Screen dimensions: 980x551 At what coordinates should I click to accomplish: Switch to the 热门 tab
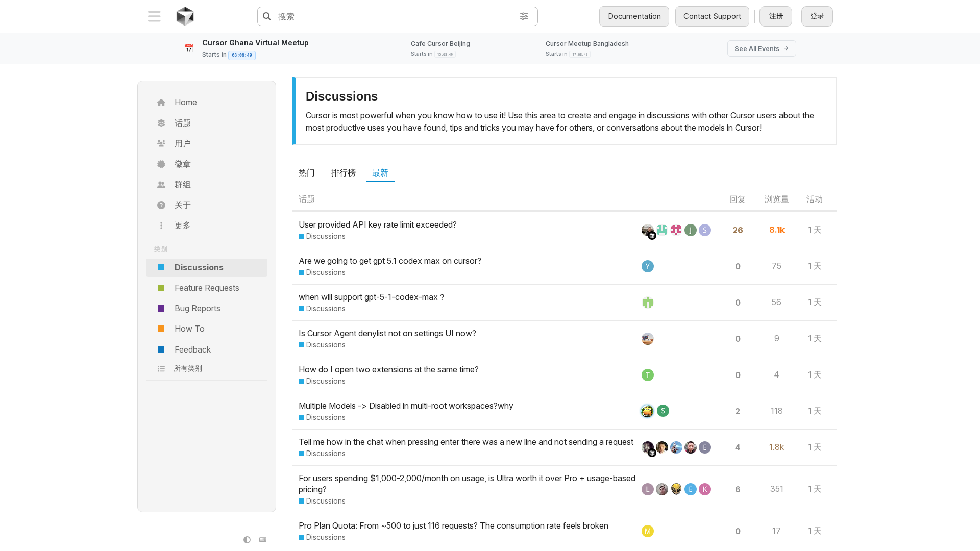point(306,173)
